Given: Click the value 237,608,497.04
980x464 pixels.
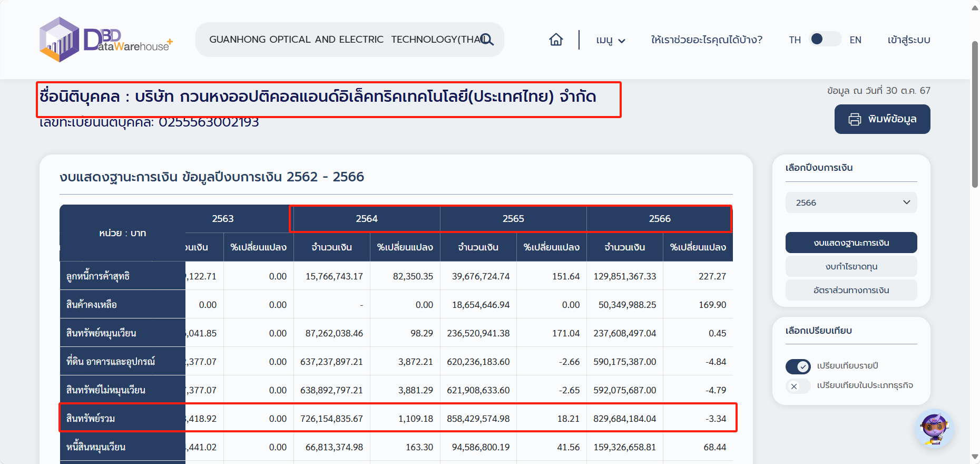Looking at the screenshot, I should [625, 333].
